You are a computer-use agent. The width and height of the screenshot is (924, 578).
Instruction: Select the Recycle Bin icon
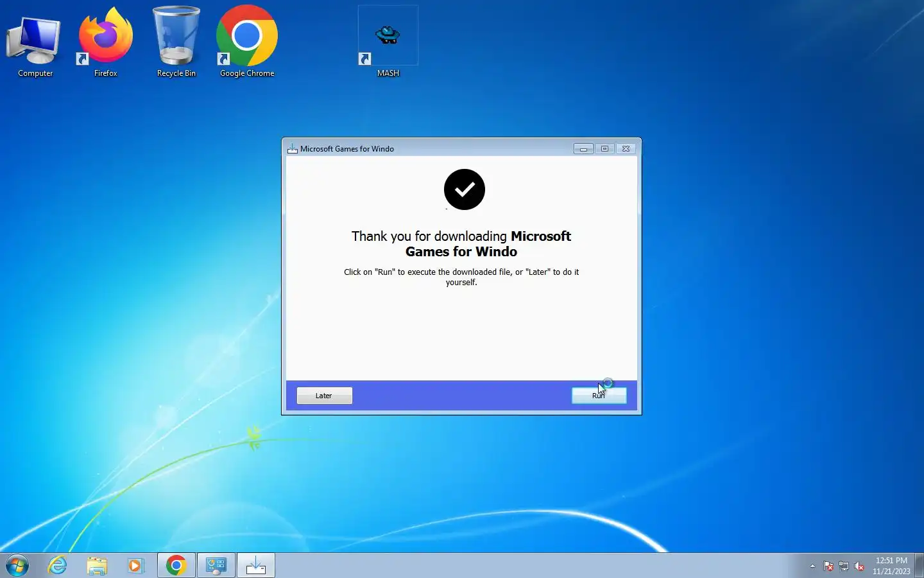click(x=176, y=44)
